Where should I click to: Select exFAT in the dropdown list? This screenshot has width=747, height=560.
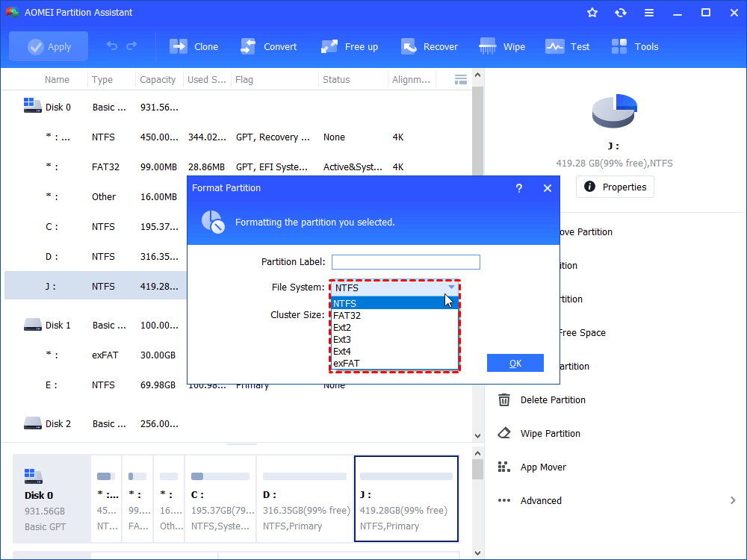[x=347, y=364]
